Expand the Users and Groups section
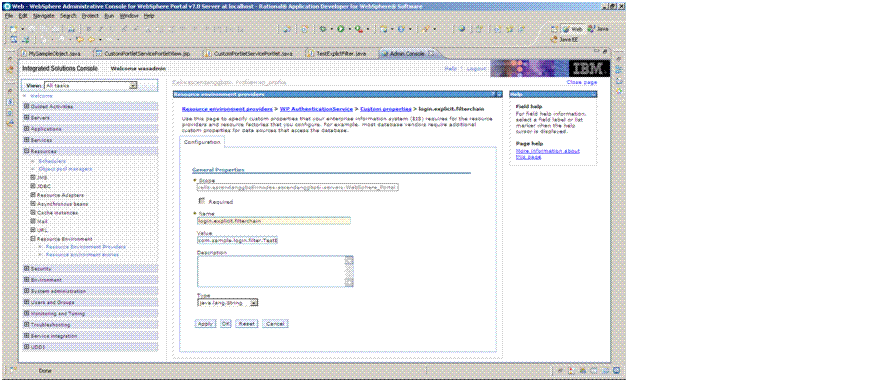 tap(26, 302)
